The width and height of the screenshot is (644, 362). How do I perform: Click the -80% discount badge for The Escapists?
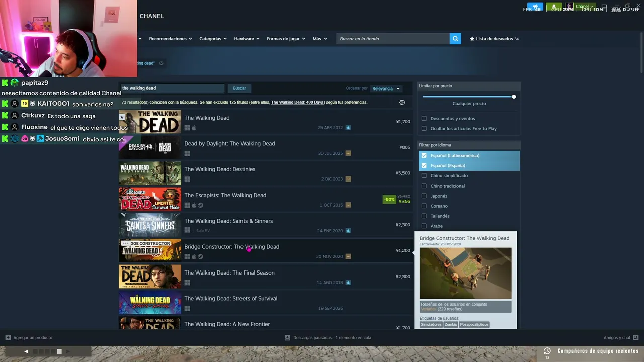[x=389, y=200]
